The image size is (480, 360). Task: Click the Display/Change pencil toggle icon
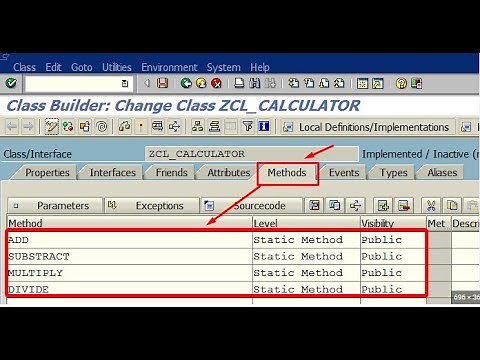point(52,127)
